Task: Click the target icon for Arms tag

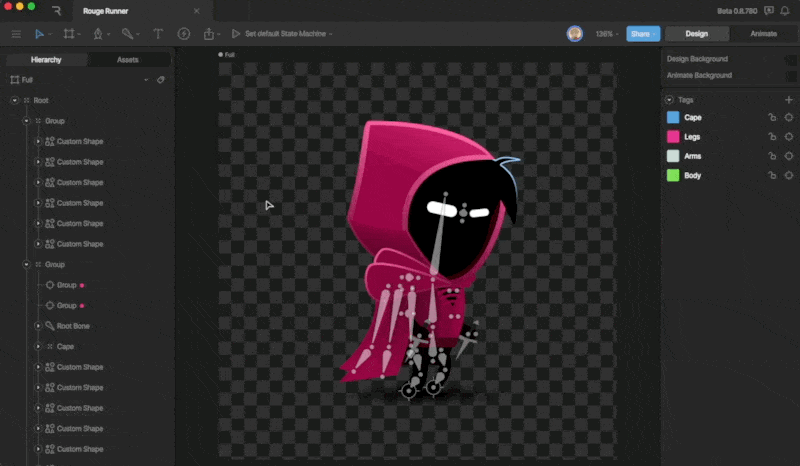Action: [789, 156]
